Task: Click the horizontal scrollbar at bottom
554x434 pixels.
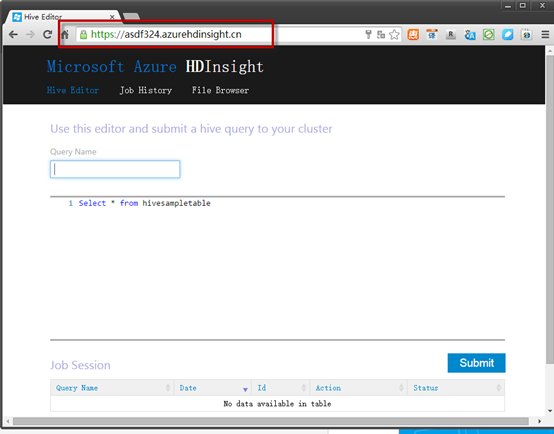Action: point(271,421)
